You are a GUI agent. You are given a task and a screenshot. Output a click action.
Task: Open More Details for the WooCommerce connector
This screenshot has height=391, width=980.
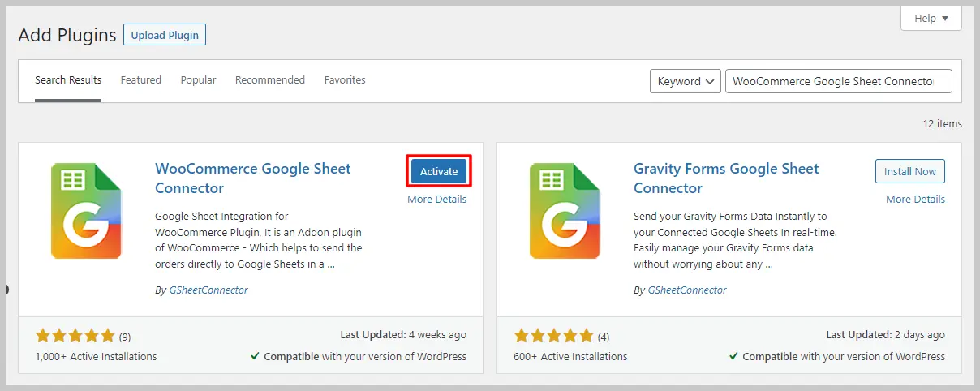coord(436,200)
